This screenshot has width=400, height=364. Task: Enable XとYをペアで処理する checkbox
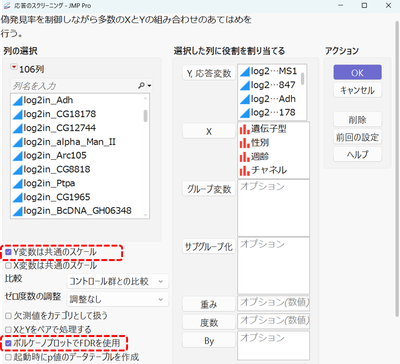[8, 330]
